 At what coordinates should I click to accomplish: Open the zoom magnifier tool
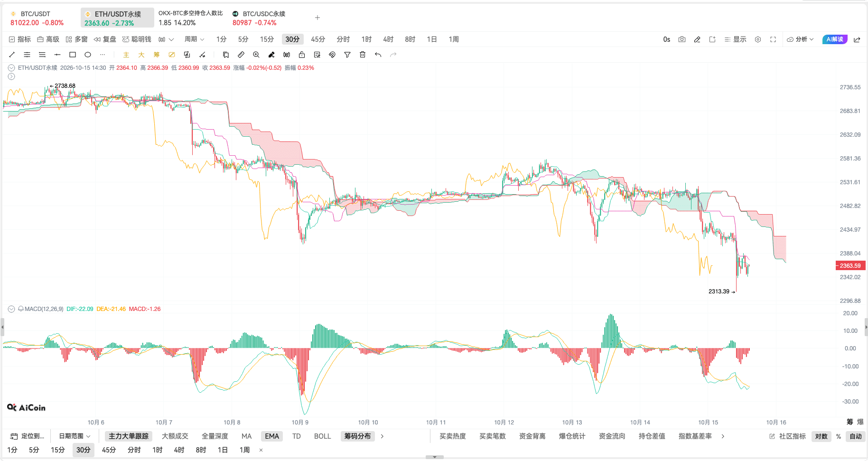(x=256, y=55)
